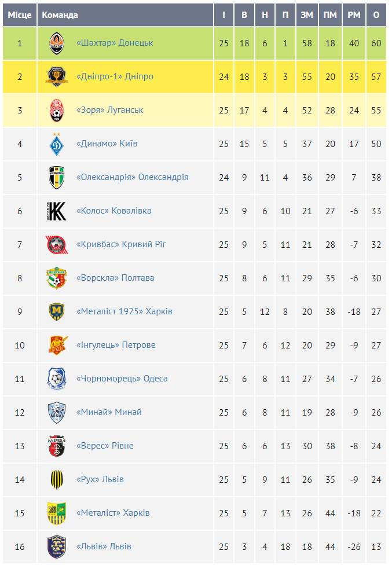392x569 pixels.
Task: Click the «Команда» column header
Action: pyautogui.click(x=60, y=15)
